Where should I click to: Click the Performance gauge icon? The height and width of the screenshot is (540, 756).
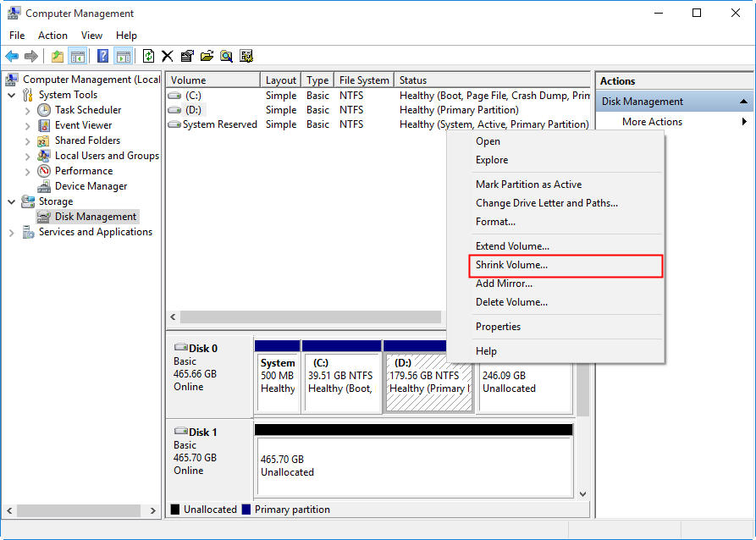pyautogui.click(x=45, y=171)
